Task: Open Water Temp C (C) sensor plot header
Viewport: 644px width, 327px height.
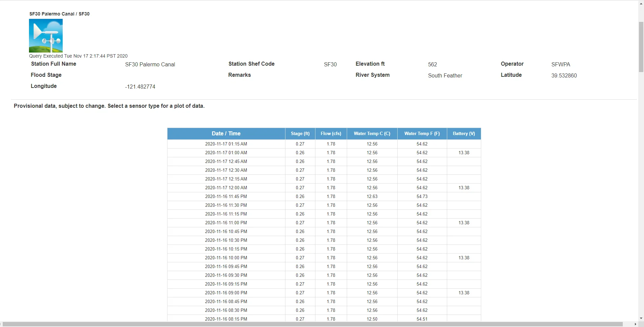Action: (372, 134)
